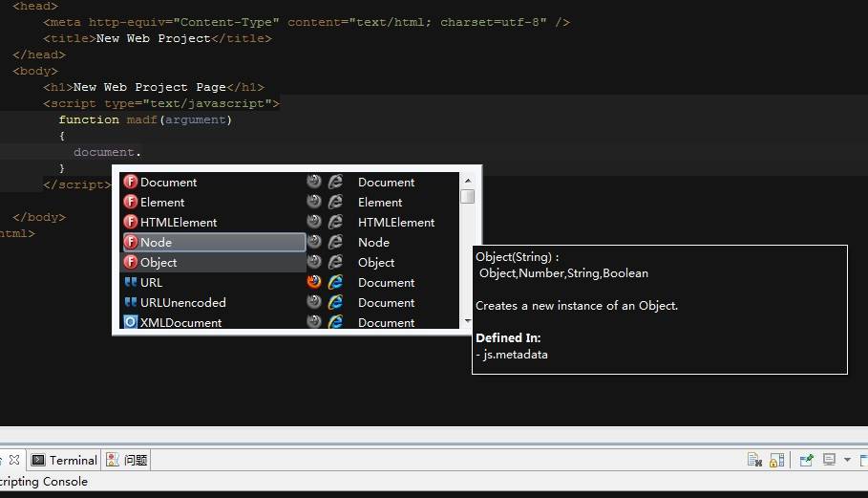
Task: Click the autocomplete list scrollbar thumb
Action: point(468,197)
